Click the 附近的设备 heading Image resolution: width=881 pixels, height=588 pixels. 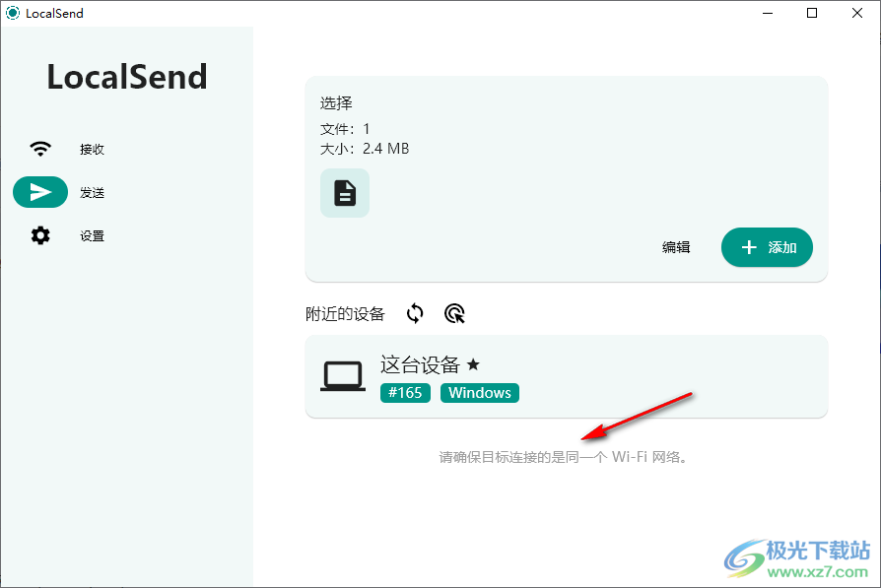pyautogui.click(x=345, y=314)
